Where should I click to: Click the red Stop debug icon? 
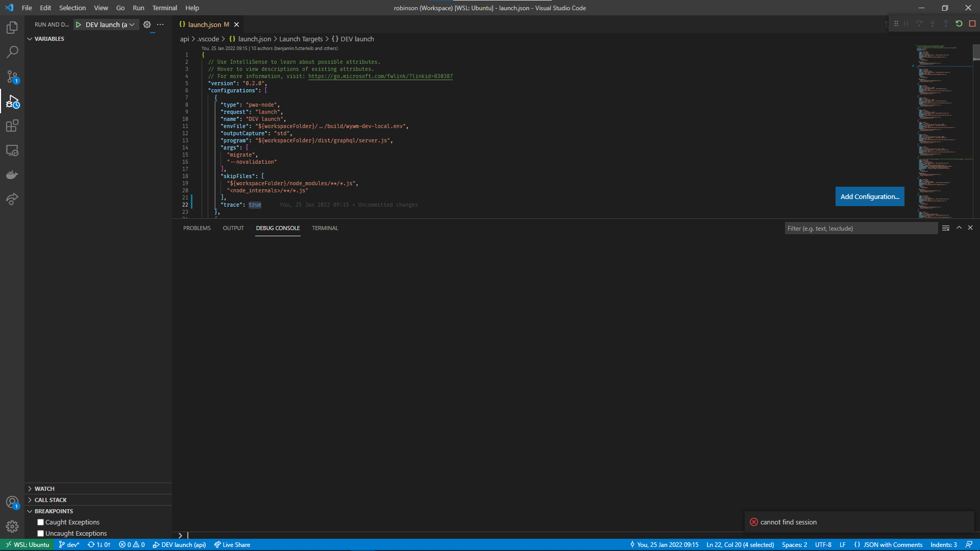[972, 23]
